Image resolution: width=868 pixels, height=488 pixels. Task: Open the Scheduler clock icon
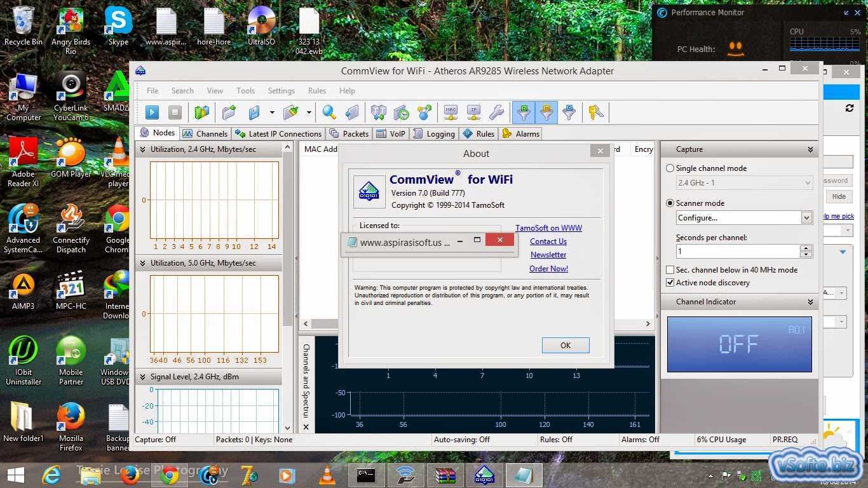pyautogui.click(x=401, y=112)
